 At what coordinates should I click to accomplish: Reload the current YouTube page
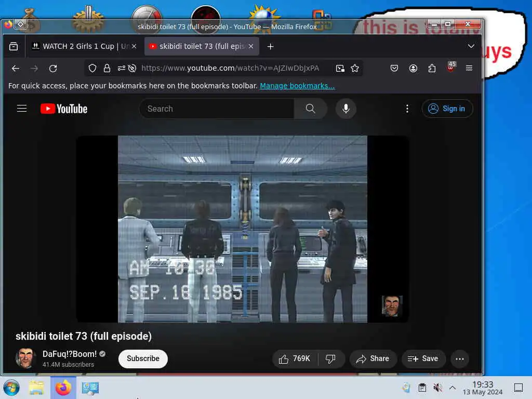[53, 68]
